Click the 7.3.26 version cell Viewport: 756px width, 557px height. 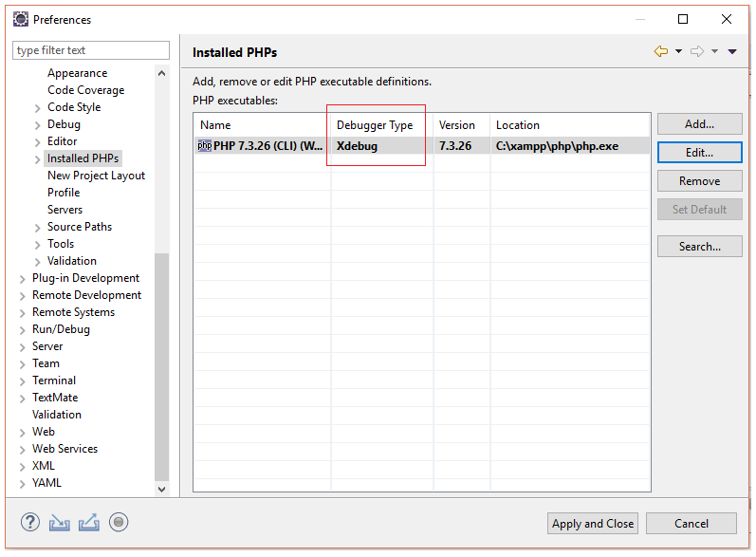click(455, 145)
